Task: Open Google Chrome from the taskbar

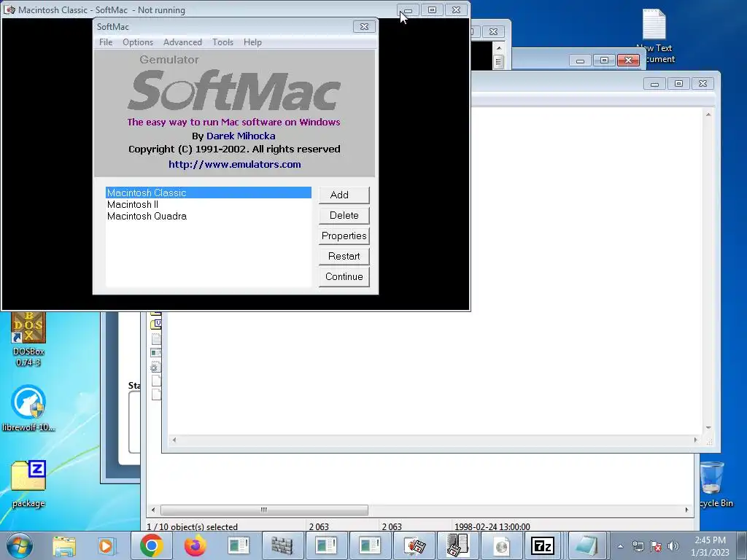Action: point(152,545)
